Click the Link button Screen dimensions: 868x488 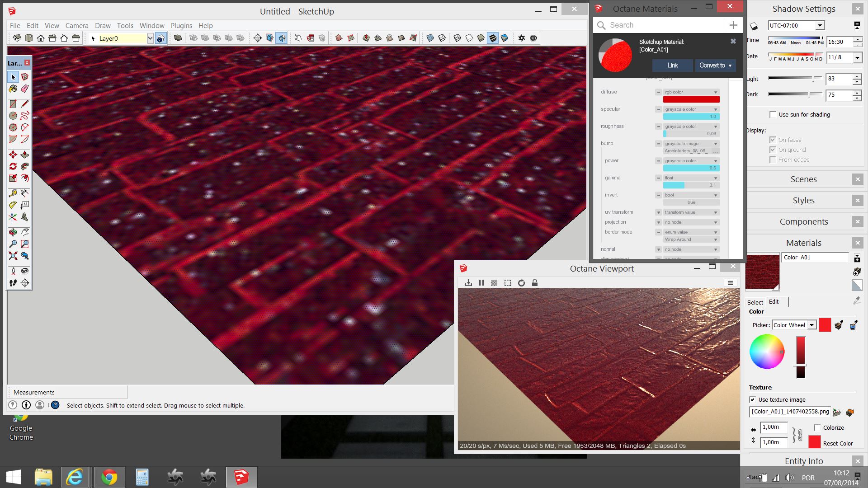pos(672,66)
